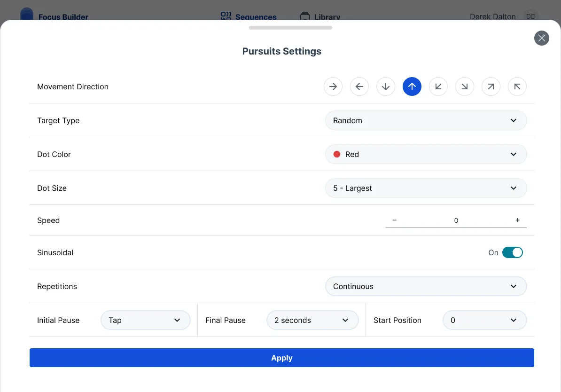Screen dimensions: 561x392
Task: Go to the Sequences section
Action: click(249, 17)
